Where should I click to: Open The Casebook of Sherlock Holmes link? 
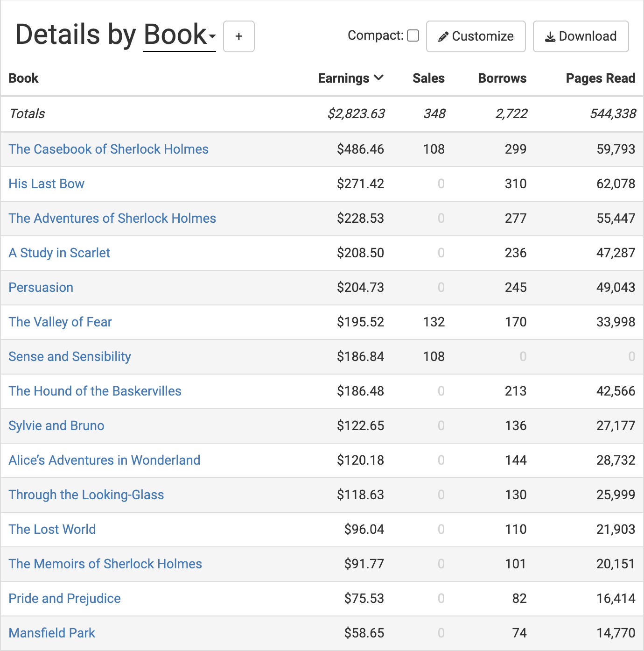click(x=108, y=149)
